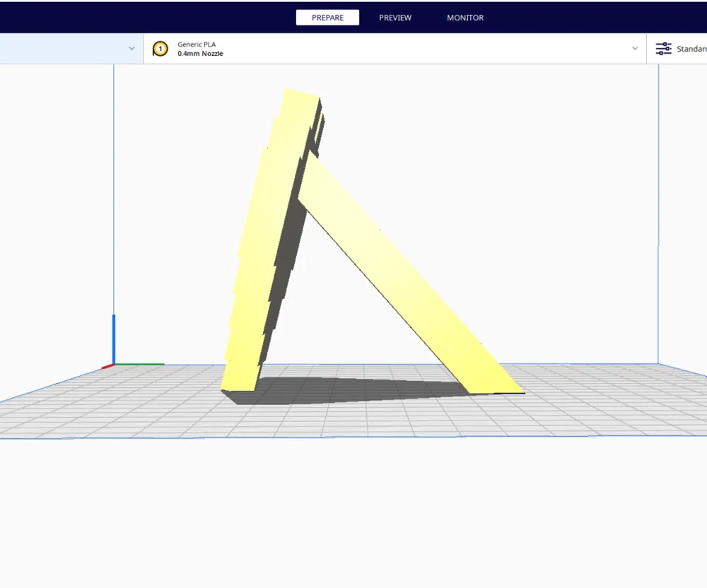Expand the material configuration dropdown arrow
The height and width of the screenshot is (588, 707).
[635, 48]
